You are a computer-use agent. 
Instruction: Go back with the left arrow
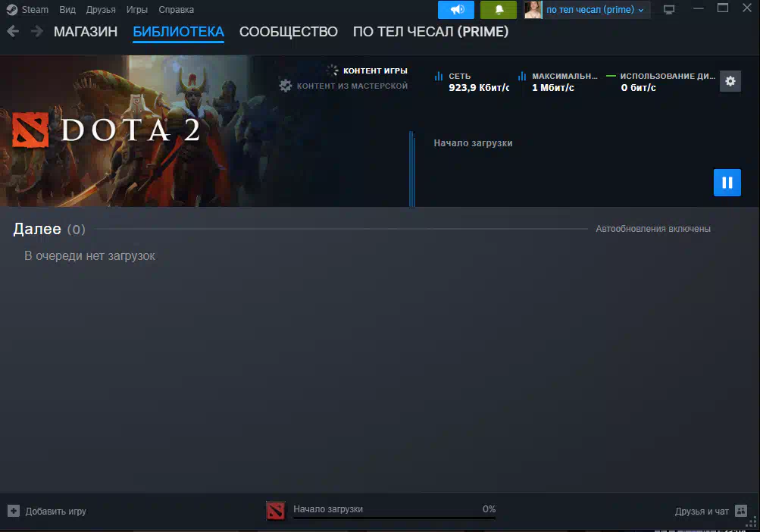click(x=13, y=32)
